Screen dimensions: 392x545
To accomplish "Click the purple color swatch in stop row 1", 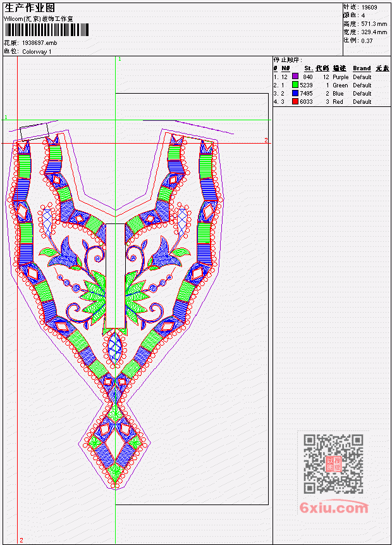I will pos(295,77).
